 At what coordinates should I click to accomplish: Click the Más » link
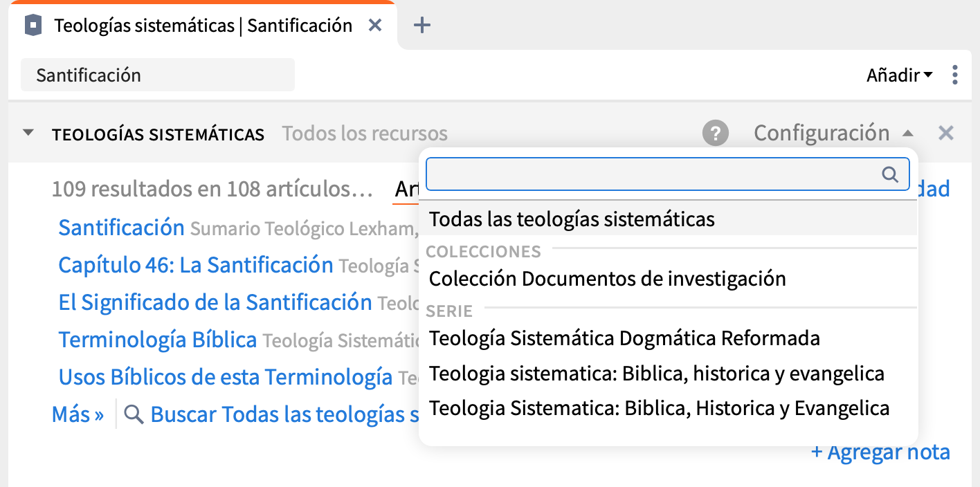pyautogui.click(x=78, y=414)
